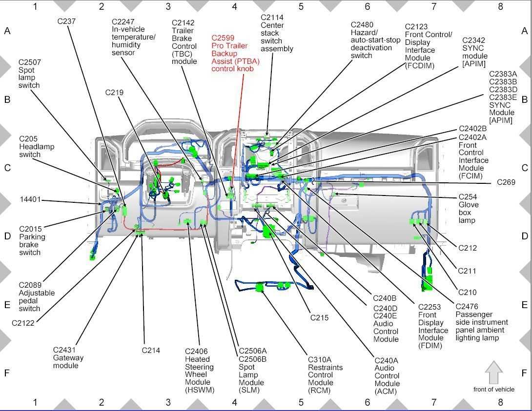The image size is (532, 411).
Task: Select the C310A Restraints Control Module label
Action: [x=326, y=375]
